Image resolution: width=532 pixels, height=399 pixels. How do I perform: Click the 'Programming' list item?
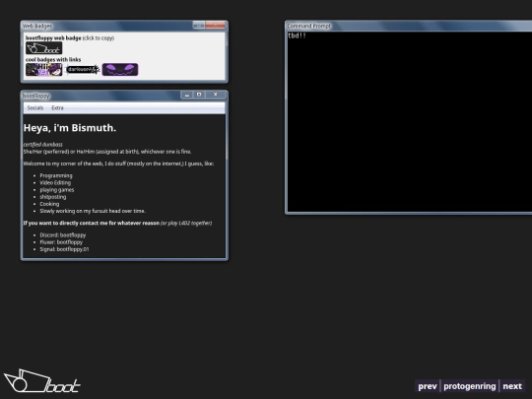[x=56, y=175]
